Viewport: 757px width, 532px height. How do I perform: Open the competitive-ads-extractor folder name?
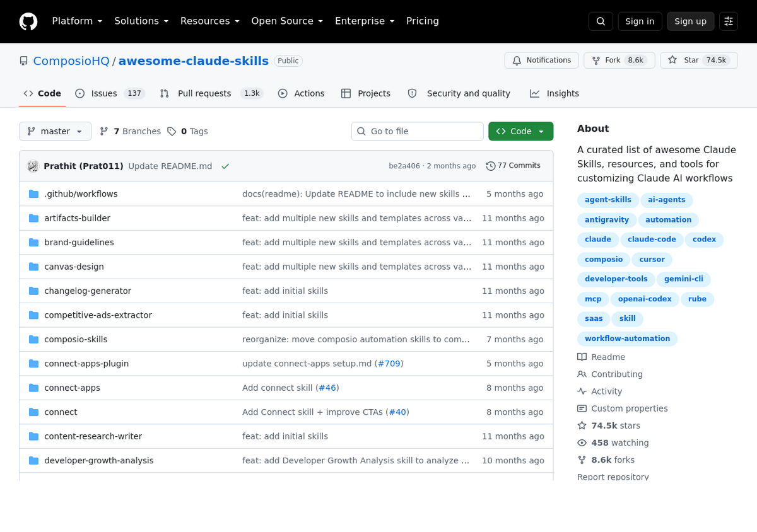(x=98, y=315)
